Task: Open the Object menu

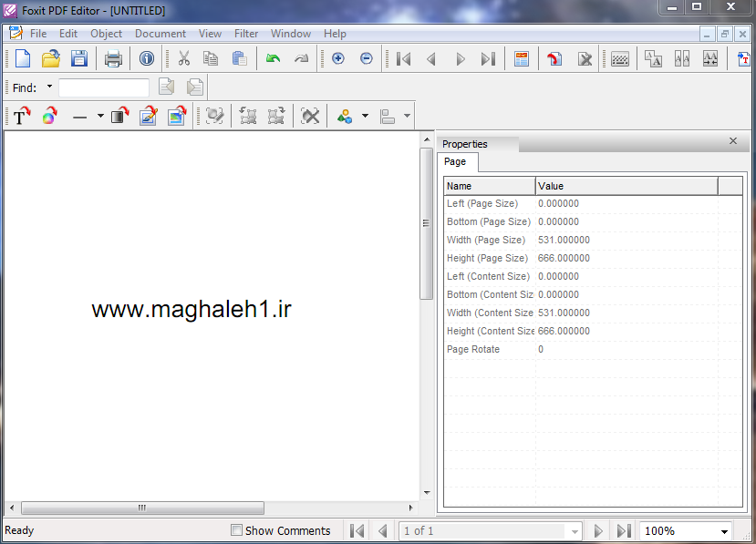Action: coord(106,34)
